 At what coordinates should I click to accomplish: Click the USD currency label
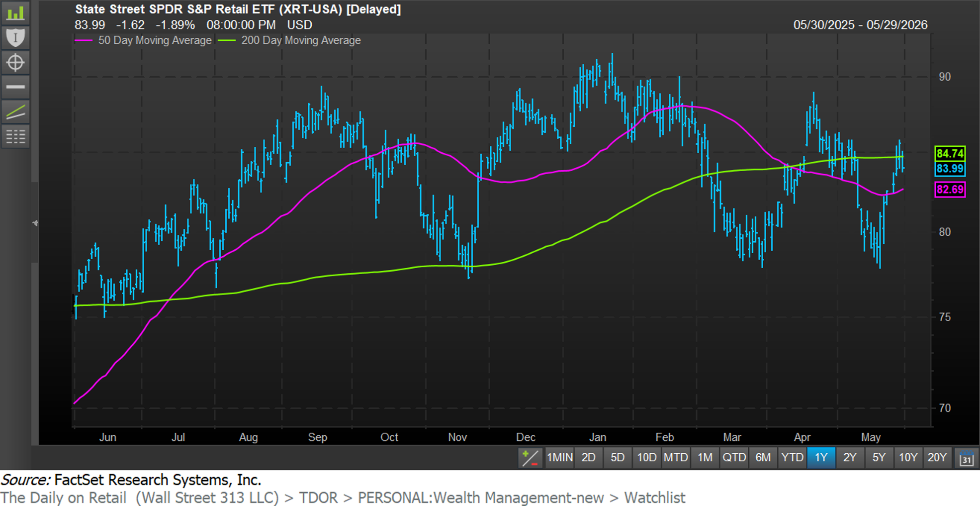point(300,25)
